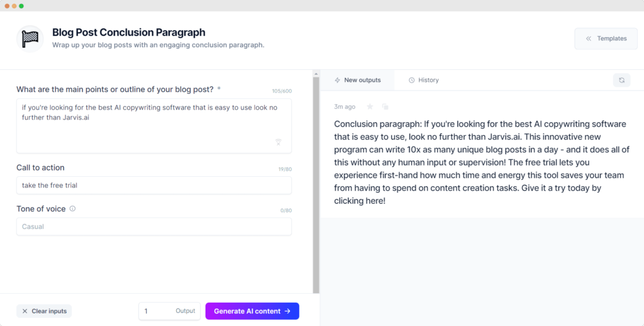The width and height of the screenshot is (644, 326).
Task: Click the lightning bolt icon beside New outputs
Action: coord(337,80)
